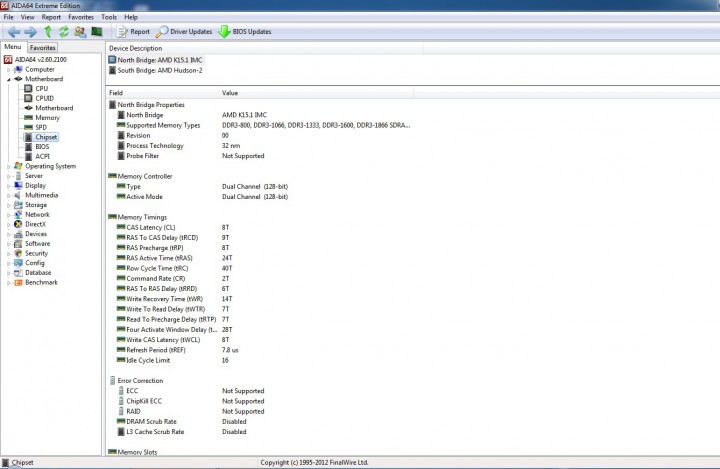Image resolution: width=720 pixels, height=469 pixels.
Task: Select CPU under Motherboard
Action: 42,88
